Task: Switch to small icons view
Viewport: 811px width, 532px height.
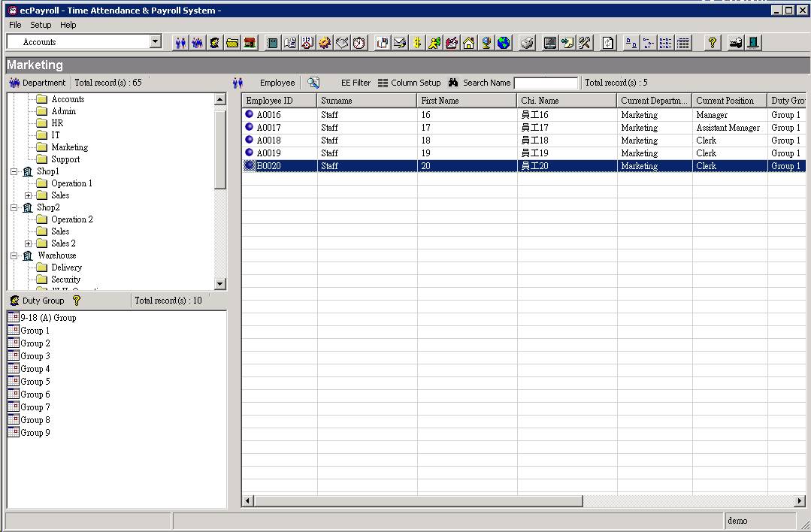Action: tap(649, 43)
